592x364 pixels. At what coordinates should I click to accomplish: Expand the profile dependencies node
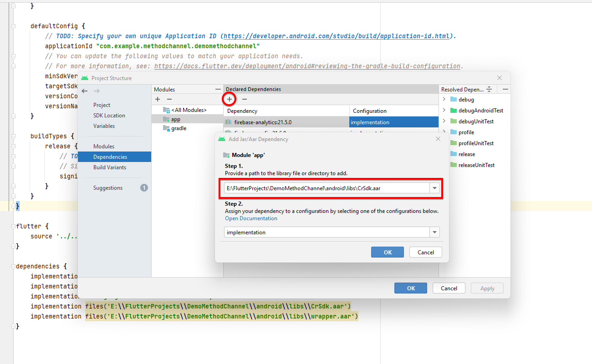click(x=444, y=132)
